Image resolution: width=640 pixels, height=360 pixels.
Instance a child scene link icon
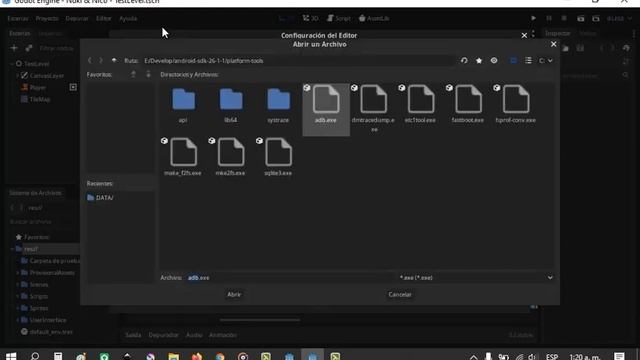click(x=29, y=48)
